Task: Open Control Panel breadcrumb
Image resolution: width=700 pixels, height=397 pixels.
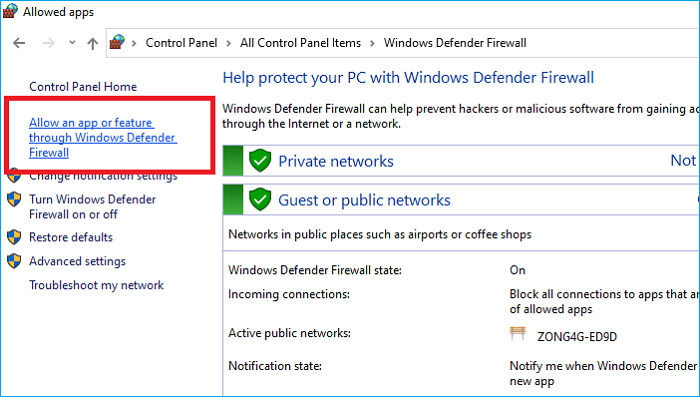Action: point(181,43)
